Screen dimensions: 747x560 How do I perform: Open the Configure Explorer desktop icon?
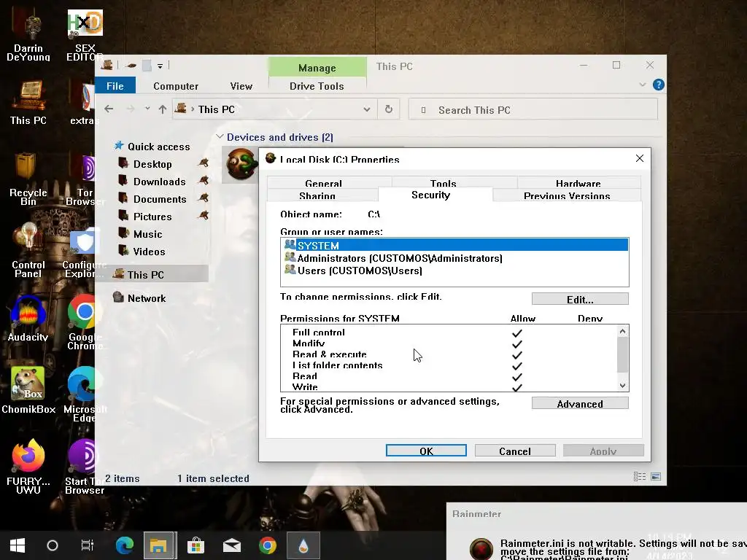[85, 254]
